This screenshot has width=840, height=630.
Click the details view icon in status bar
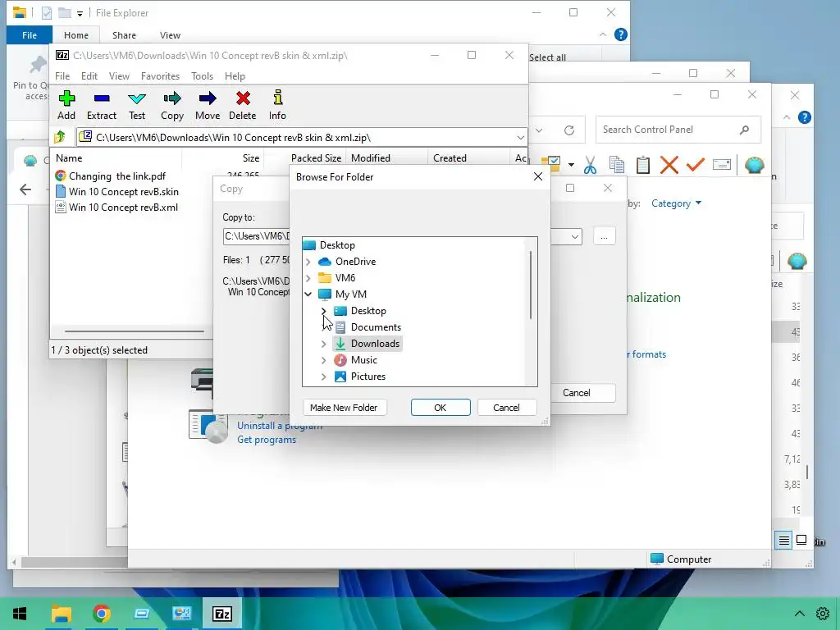tap(783, 540)
